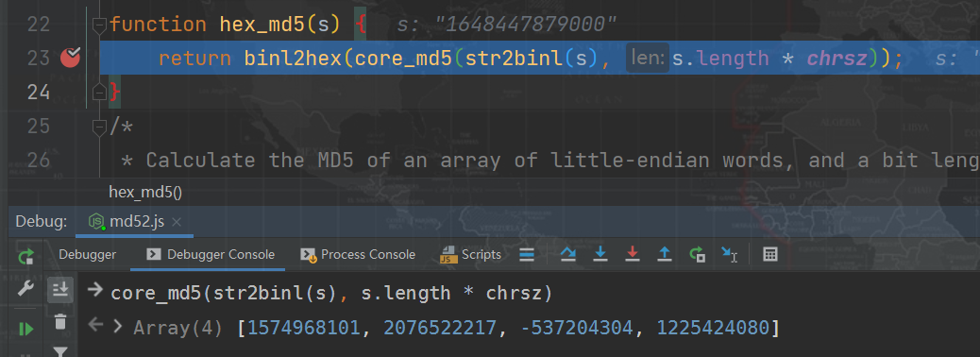
Task: Show execution point icon
Action: 527,254
